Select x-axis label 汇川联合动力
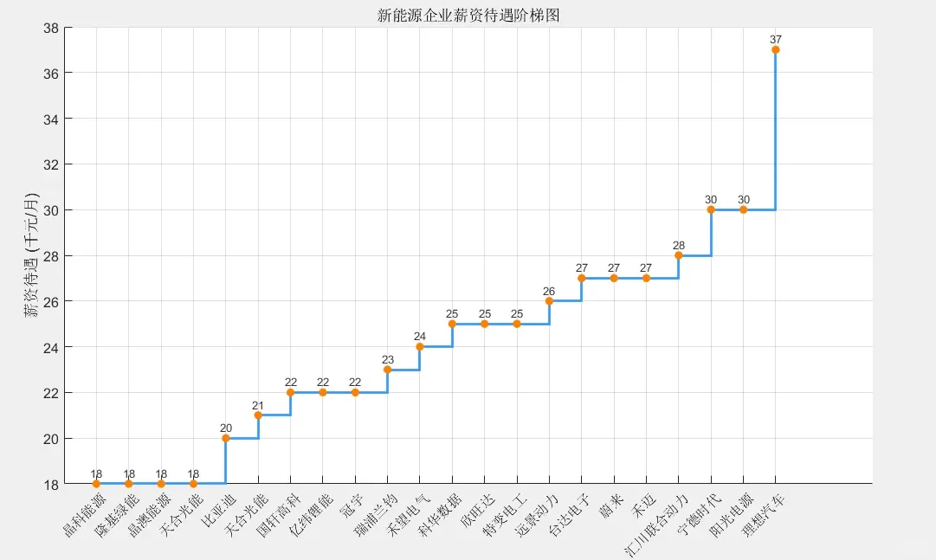Image resolution: width=936 pixels, height=560 pixels. click(x=657, y=525)
